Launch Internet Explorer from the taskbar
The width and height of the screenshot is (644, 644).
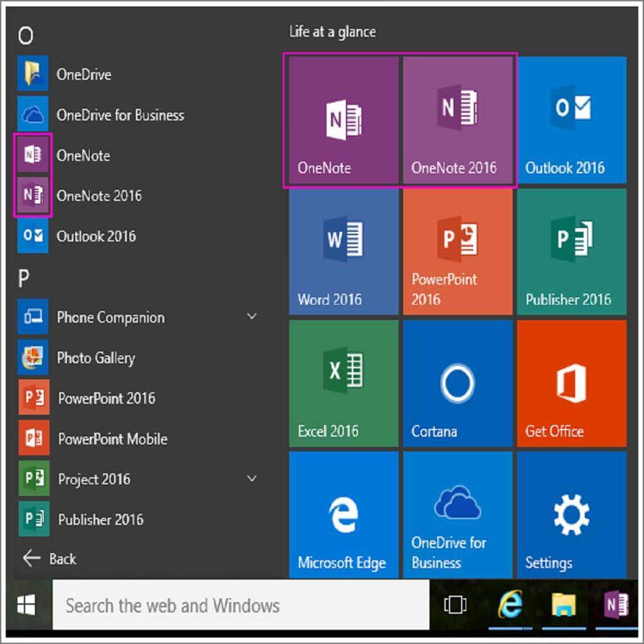pyautogui.click(x=510, y=605)
